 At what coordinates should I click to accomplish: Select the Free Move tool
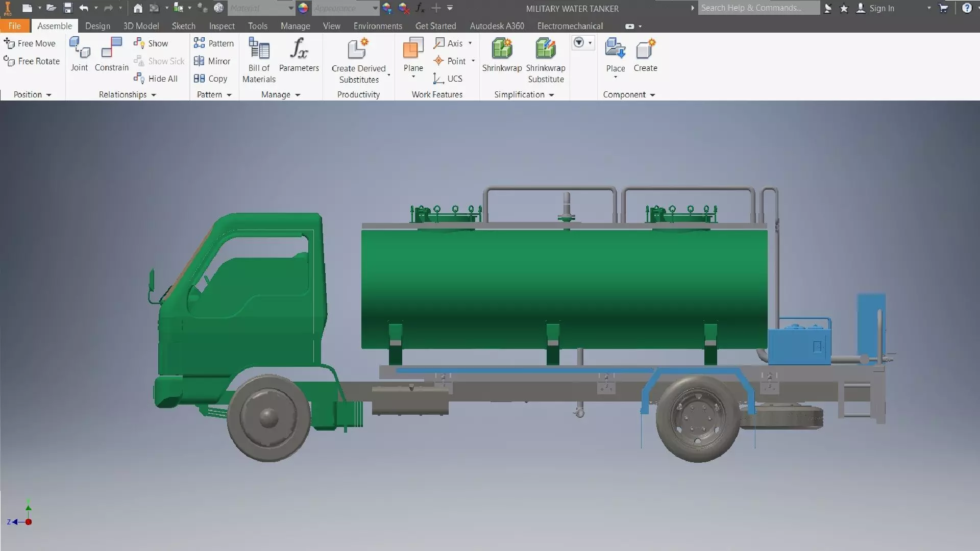click(x=30, y=43)
